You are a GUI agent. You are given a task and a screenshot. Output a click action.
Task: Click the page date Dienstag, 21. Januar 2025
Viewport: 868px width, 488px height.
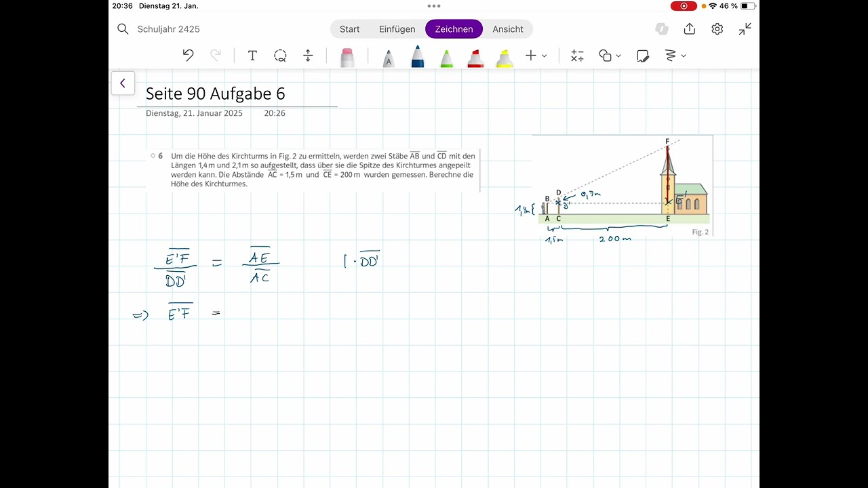(x=194, y=113)
